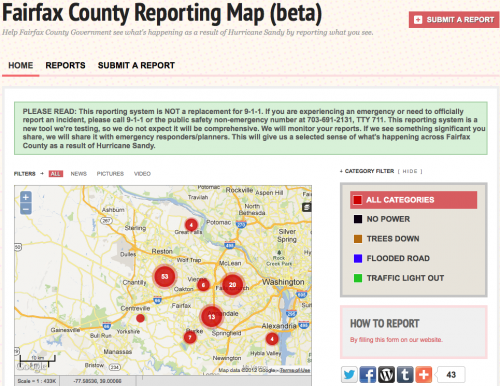Screen dimensions: 500x386
Task: Open more sharing options plus icon
Action: 424,374
